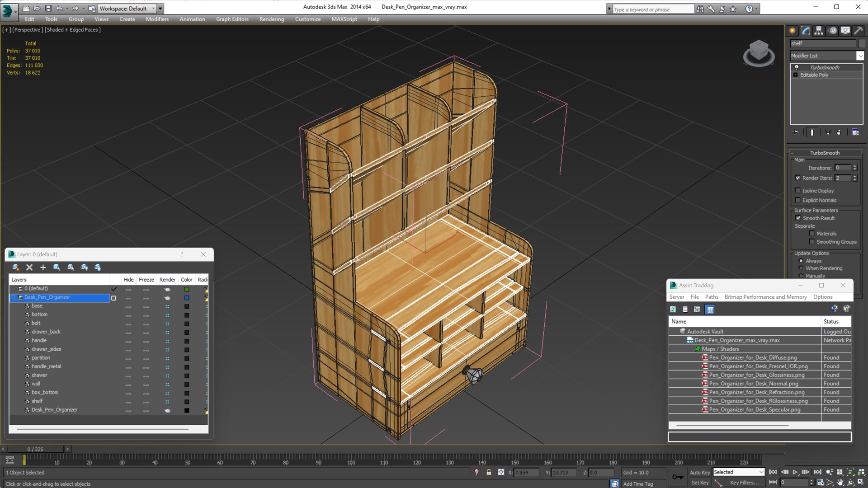Select the When Rendering radio button
The height and width of the screenshot is (488, 868).
tap(801, 268)
